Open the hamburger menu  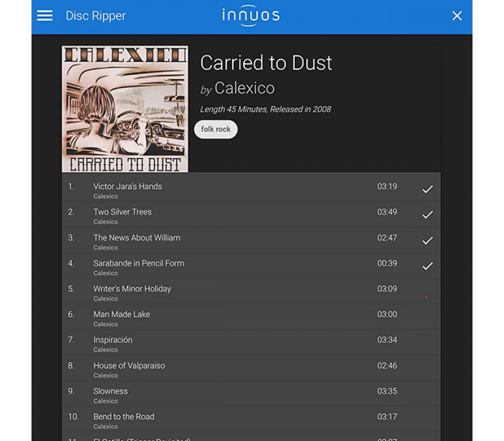(45, 15)
